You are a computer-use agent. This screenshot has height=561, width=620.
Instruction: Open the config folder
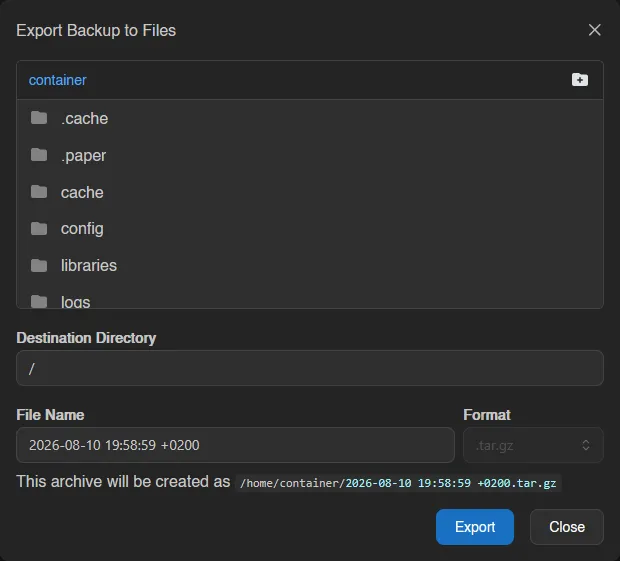[310, 229]
